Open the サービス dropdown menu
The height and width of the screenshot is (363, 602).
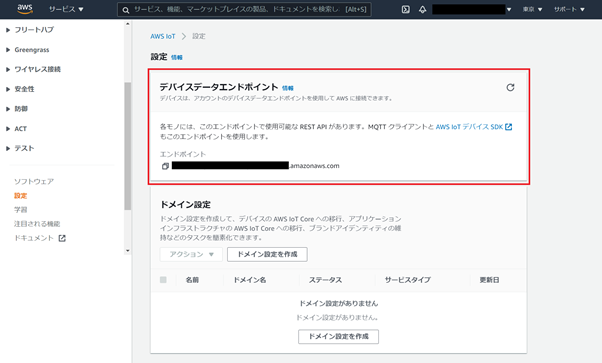click(x=66, y=9)
